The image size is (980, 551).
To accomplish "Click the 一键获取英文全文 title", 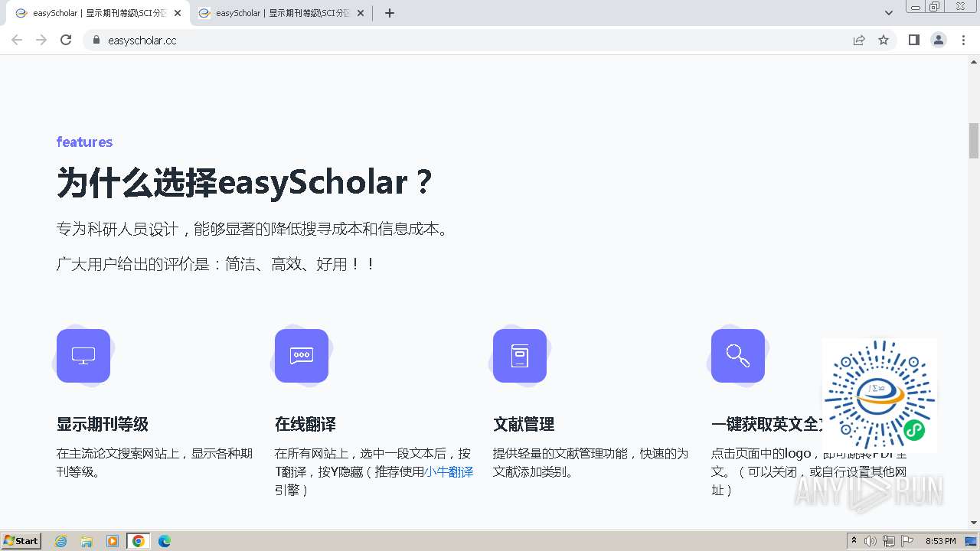I will pyautogui.click(x=766, y=424).
